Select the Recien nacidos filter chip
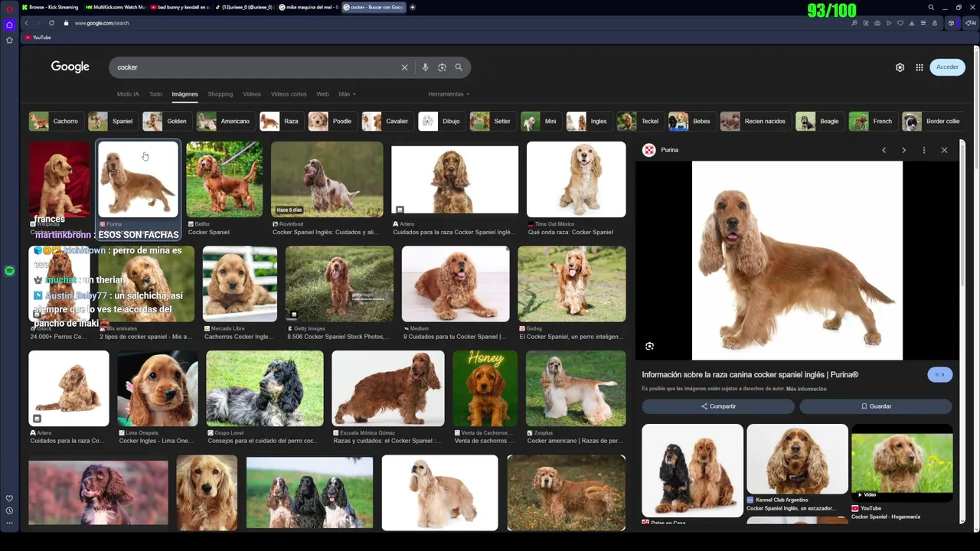Screen dimensions: 980x551 coord(754,121)
